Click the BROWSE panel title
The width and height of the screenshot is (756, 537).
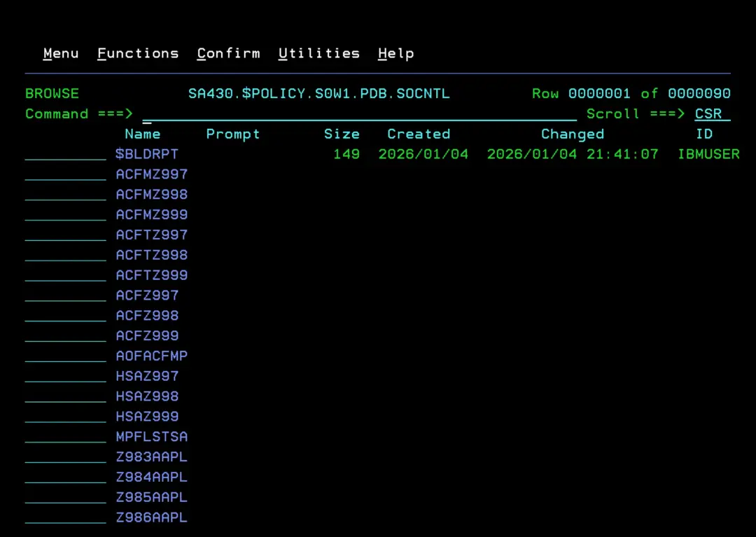point(52,94)
